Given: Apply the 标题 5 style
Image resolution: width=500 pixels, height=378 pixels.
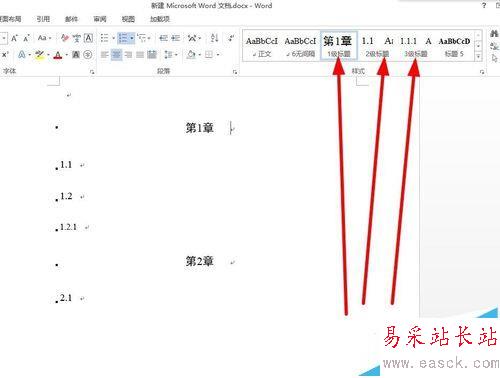Looking at the screenshot, I should click(454, 46).
